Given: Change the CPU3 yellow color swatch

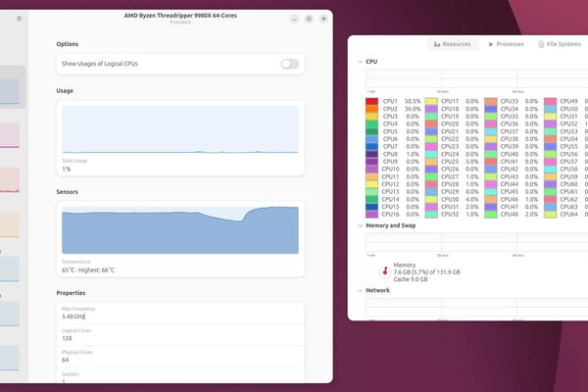Looking at the screenshot, I should [x=371, y=117].
